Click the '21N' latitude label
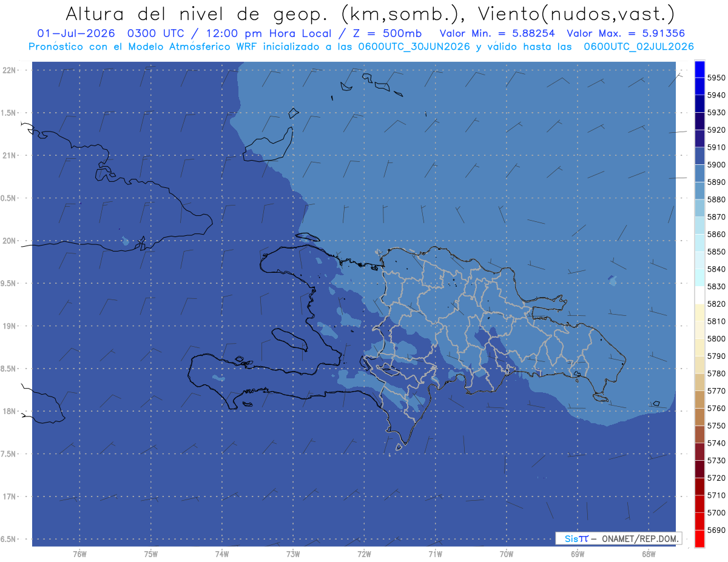This screenshot has width=728, height=562. tap(9, 155)
